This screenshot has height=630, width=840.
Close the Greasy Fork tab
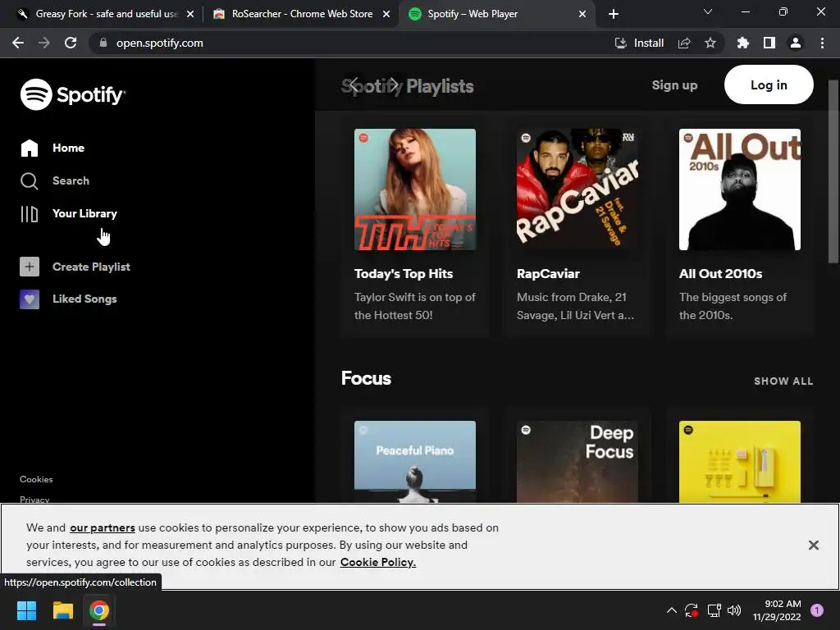click(x=190, y=14)
